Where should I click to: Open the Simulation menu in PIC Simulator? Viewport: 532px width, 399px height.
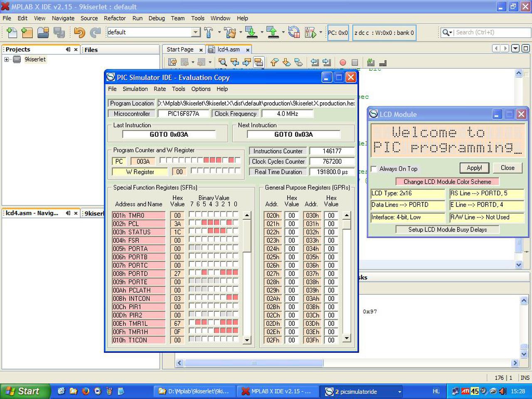coord(135,89)
